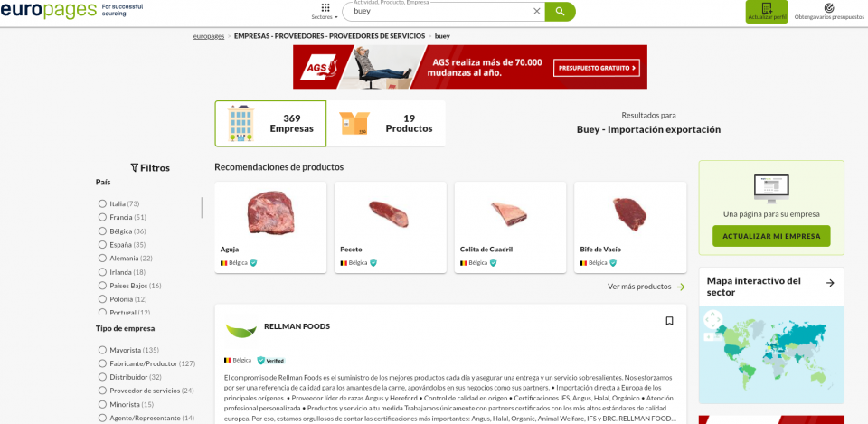The width and height of the screenshot is (868, 424).
Task: Bookmark the RELLMAN FOODS listing
Action: 669,321
